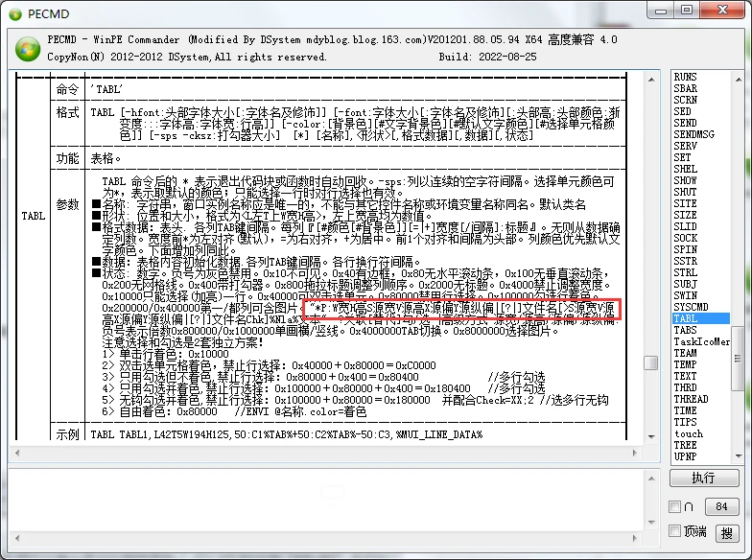The height and width of the screenshot is (560, 752).
Task: Select SSTR in the command list
Action: tap(685, 261)
